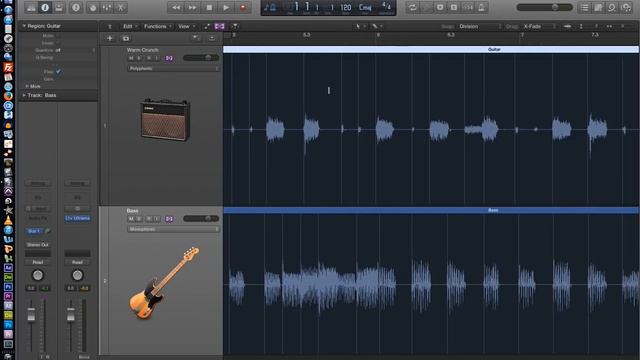Open the Monophonic flex mode dropdown
Viewport: 640px width, 360px height.
pos(173,229)
